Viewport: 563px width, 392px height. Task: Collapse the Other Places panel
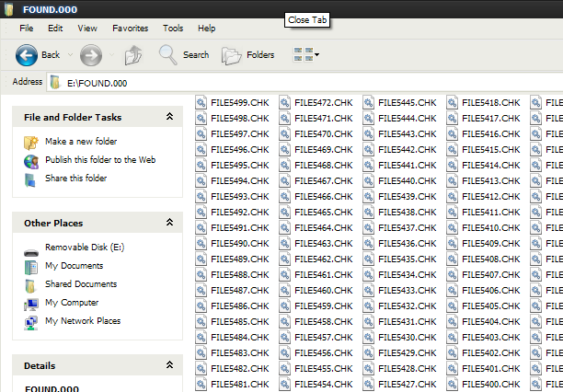(x=169, y=223)
